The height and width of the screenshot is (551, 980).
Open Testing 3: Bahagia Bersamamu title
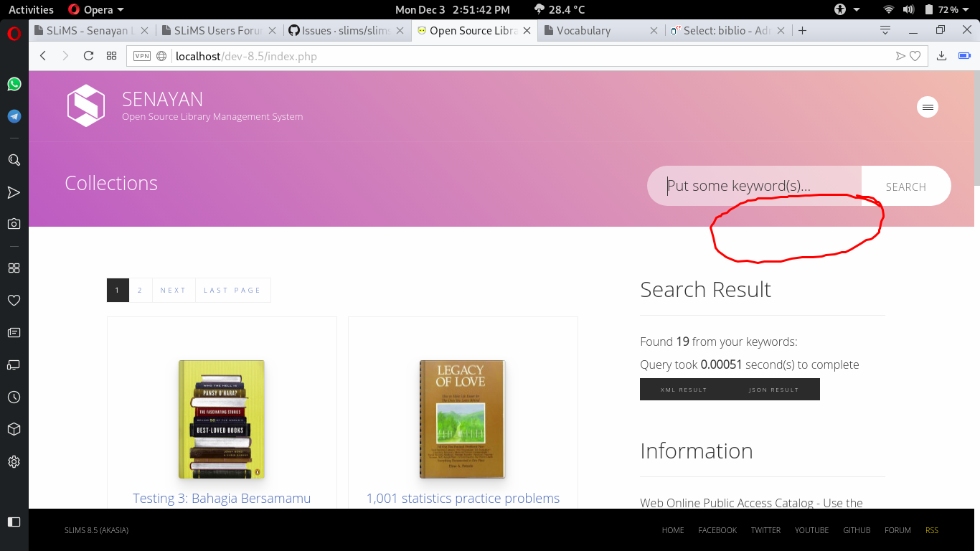pyautogui.click(x=222, y=498)
